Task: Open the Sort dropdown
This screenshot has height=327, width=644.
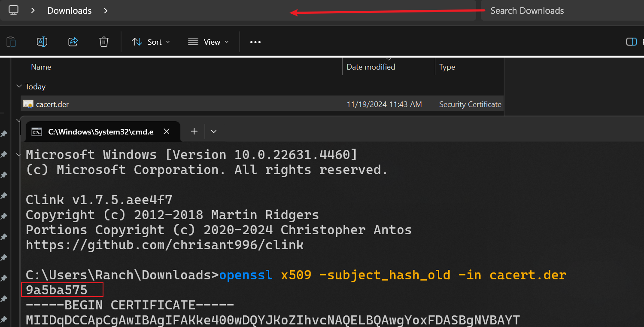Action: tap(151, 42)
